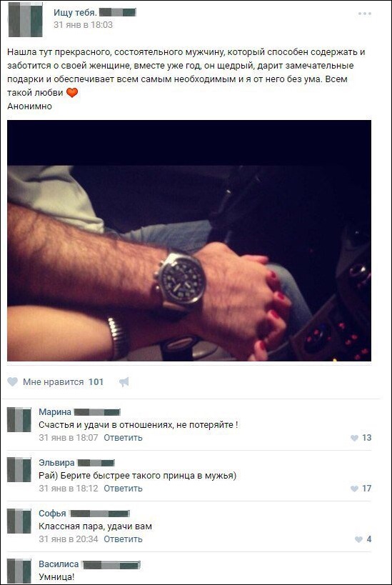
Task: Open Марина's avatar thumbnail
Action: click(19, 420)
